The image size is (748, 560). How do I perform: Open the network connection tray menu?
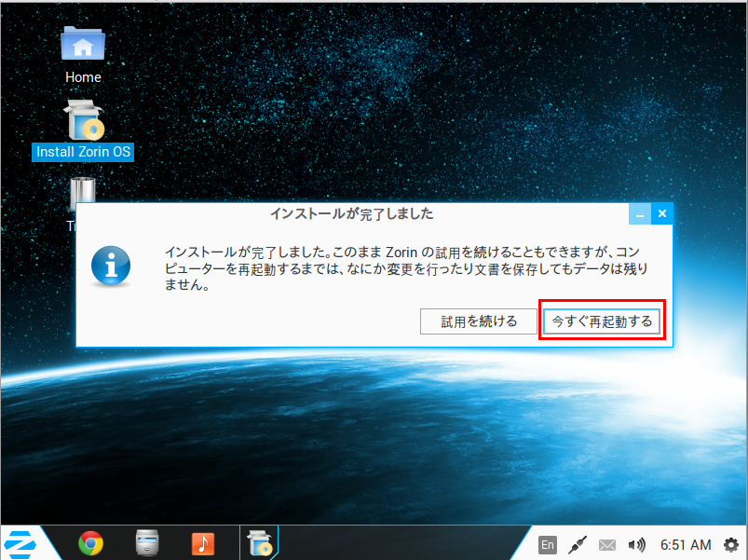pyautogui.click(x=578, y=544)
